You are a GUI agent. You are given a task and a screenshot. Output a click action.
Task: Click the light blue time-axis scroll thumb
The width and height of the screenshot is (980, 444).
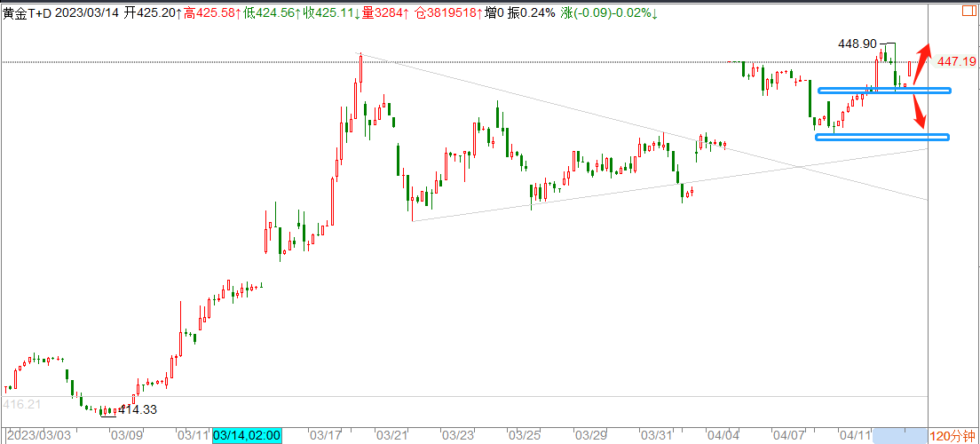click(899, 436)
